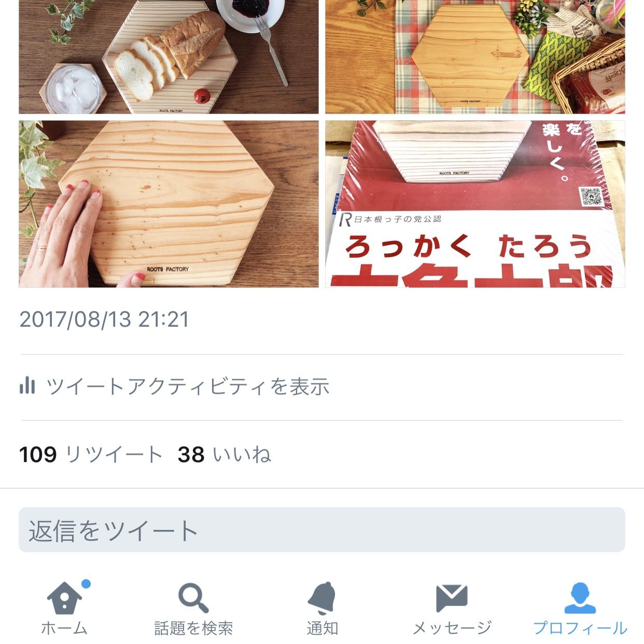Viewport: 644px width, 644px height.
Task: Click the 2017/08/13 21:21 timestamp
Action: pos(104,319)
